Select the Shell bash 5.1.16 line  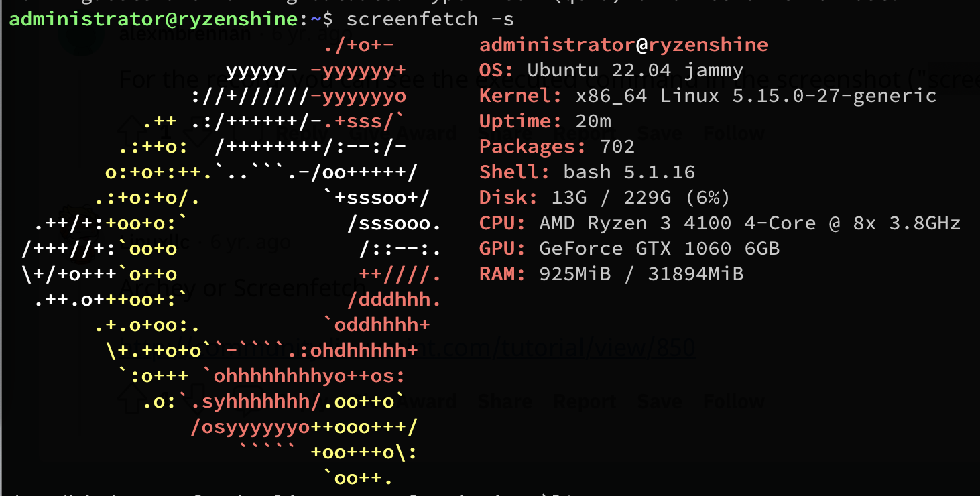587,172
